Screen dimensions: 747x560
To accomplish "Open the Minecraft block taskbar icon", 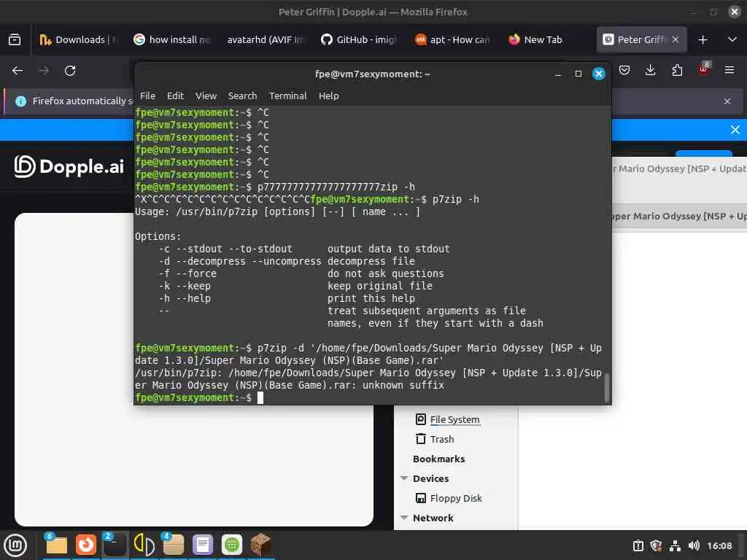I will point(260,545).
